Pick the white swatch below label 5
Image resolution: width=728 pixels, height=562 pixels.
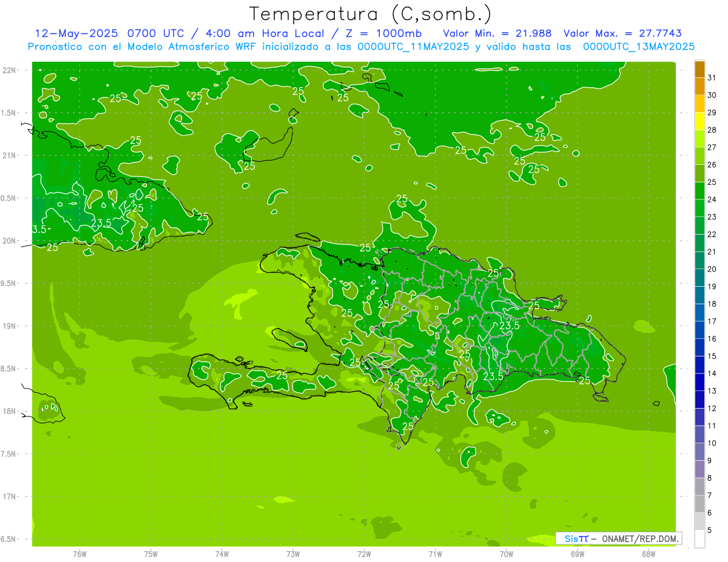699,539
